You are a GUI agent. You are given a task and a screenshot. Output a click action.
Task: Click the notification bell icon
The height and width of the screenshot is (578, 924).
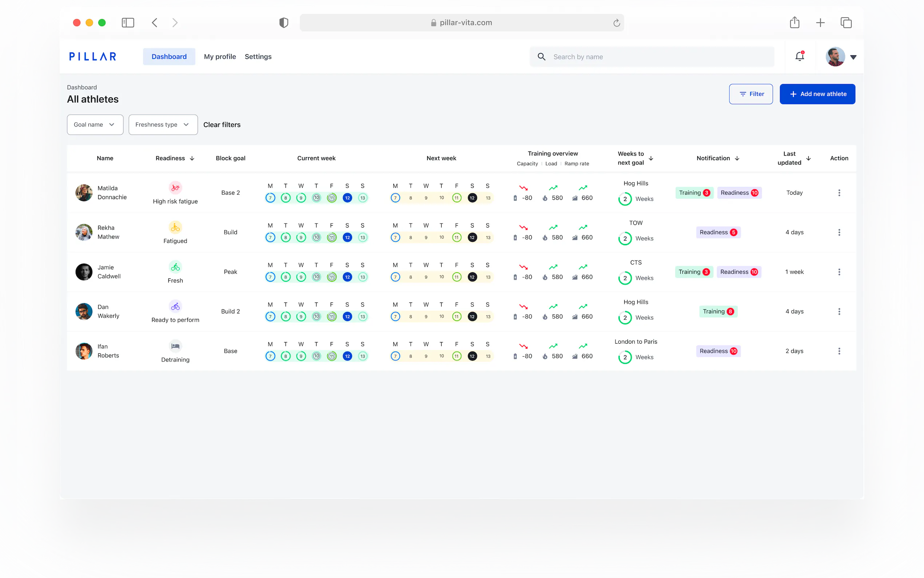(x=800, y=56)
